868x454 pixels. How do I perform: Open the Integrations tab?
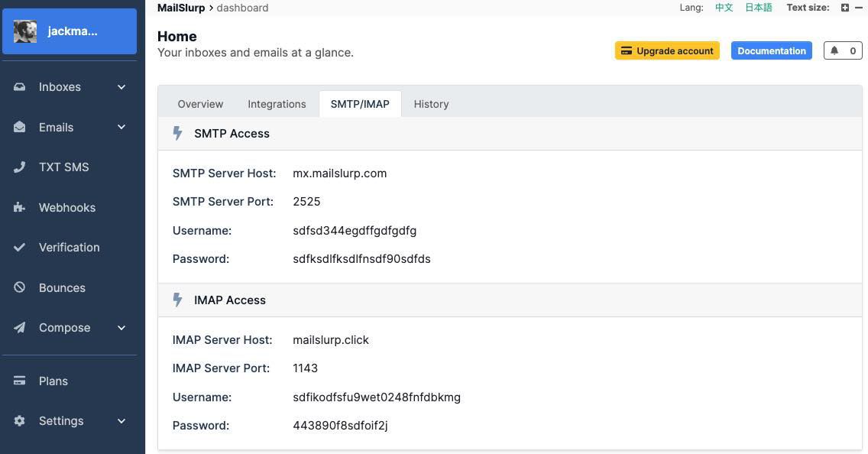coord(277,104)
